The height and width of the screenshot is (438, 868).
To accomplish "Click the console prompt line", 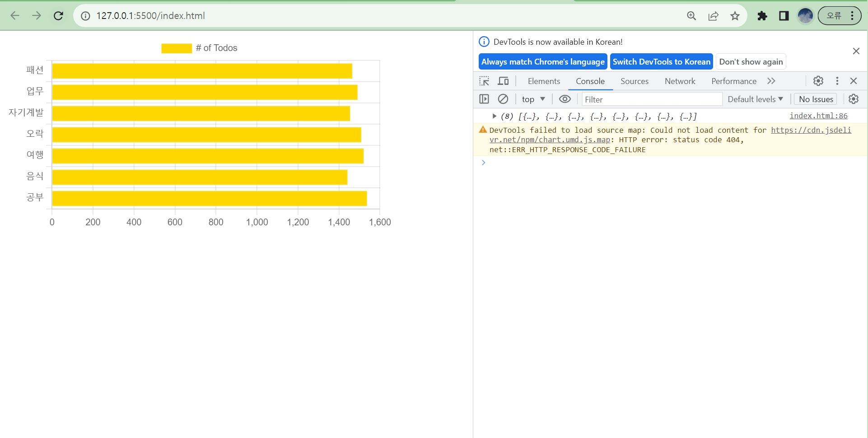I will 670,163.
